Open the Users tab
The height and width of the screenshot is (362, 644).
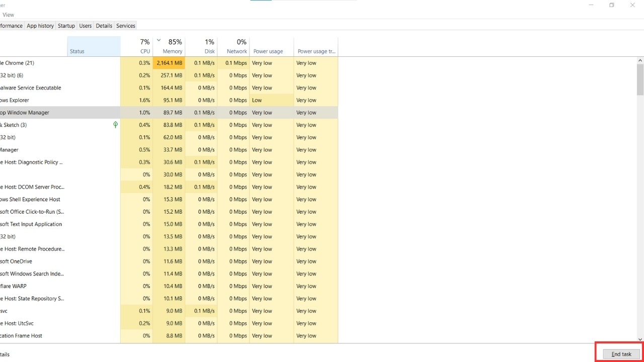(x=86, y=26)
